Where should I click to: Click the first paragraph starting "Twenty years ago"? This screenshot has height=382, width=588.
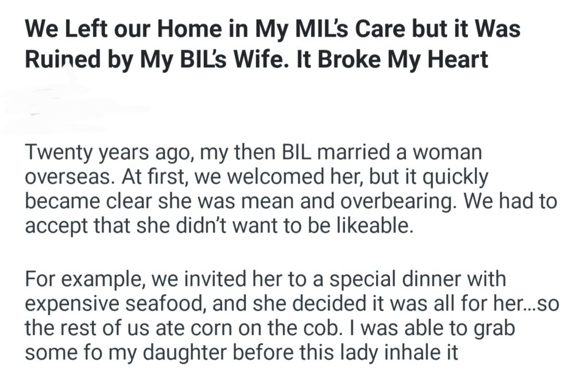(287, 190)
